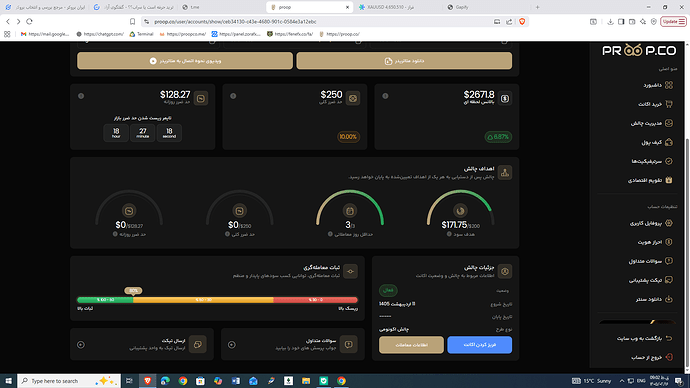Click the Trading Consistency section icon
690x388 pixels.
[x=351, y=271]
